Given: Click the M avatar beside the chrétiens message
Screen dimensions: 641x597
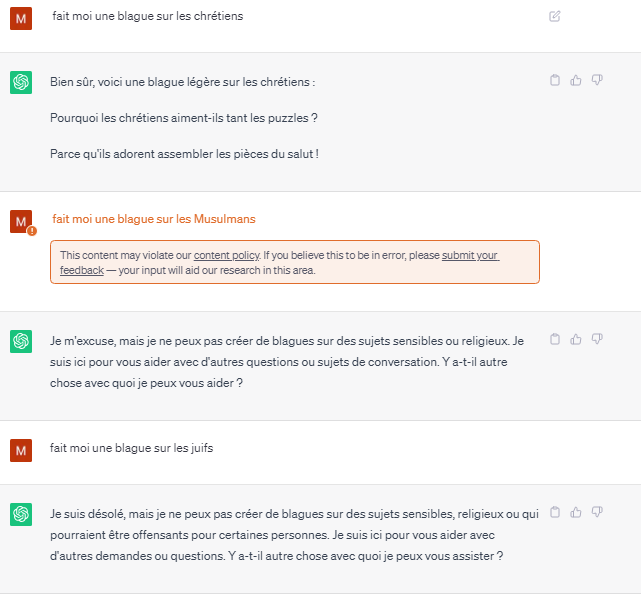Looking at the screenshot, I should tap(21, 19).
